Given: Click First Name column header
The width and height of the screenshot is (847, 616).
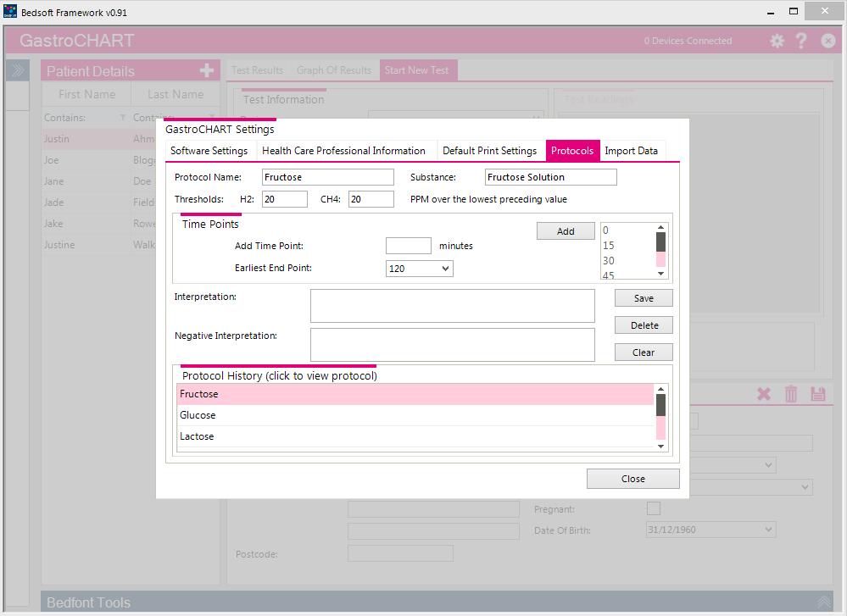Looking at the screenshot, I should [x=86, y=94].
